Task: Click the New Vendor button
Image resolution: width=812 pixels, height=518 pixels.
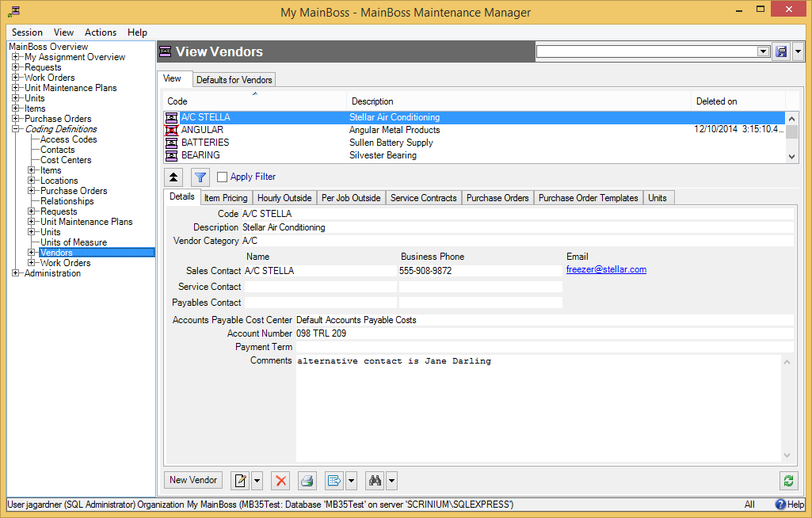Action: 193,480
